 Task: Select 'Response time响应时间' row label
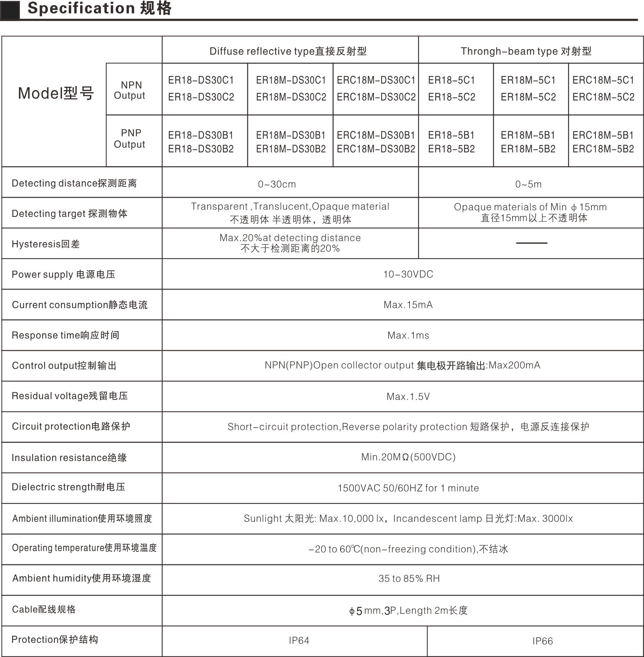pyautogui.click(x=65, y=335)
